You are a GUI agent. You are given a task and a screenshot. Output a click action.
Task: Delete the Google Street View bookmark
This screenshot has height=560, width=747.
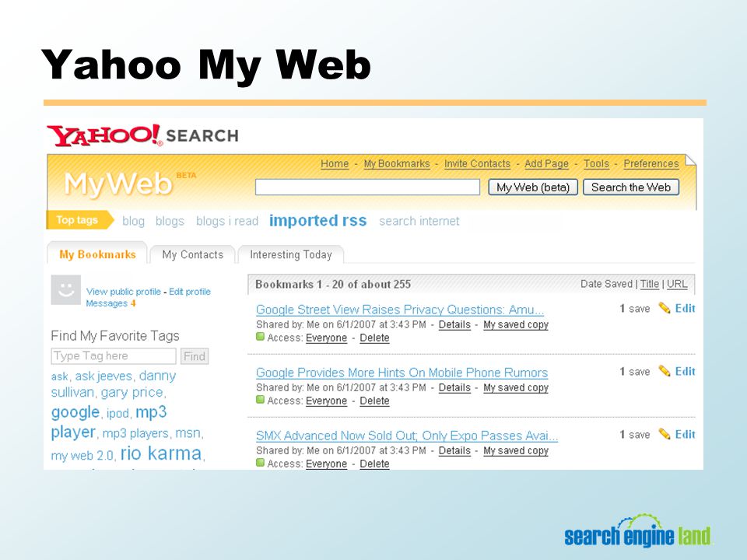coord(374,338)
